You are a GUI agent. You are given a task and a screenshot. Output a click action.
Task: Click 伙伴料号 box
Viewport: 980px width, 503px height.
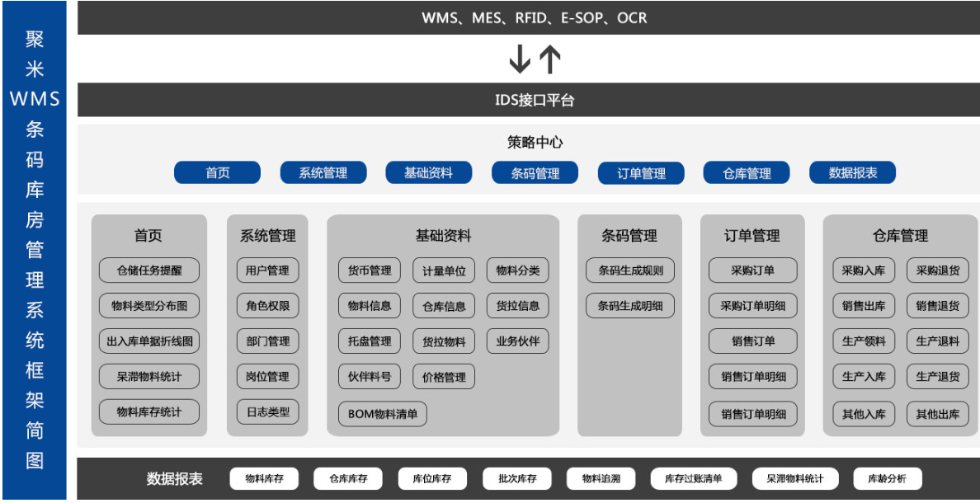point(370,377)
